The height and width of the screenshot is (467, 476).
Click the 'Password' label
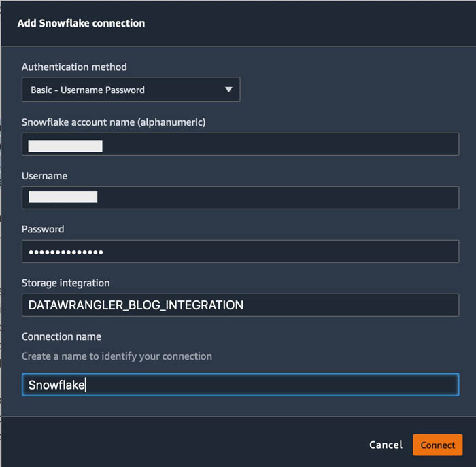pyautogui.click(x=43, y=229)
